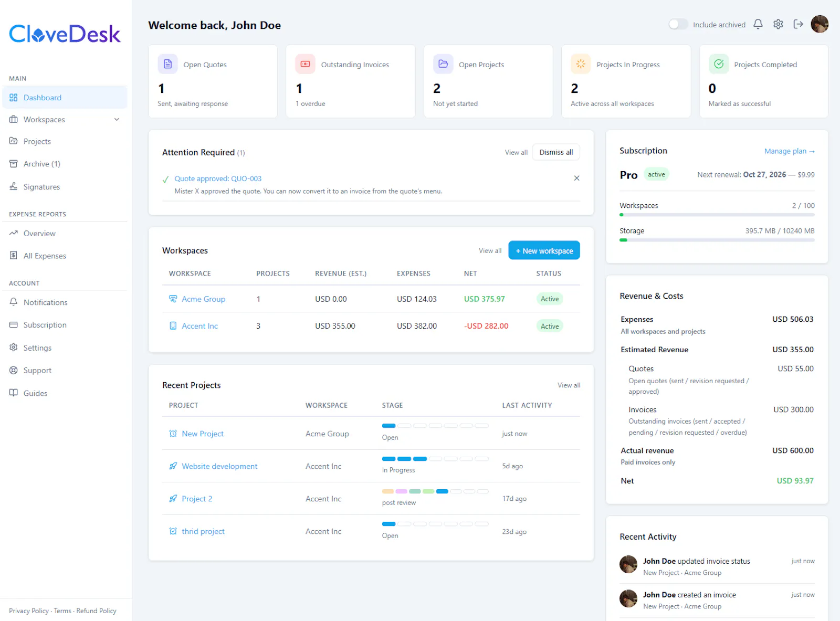Click the rocket icon beside Website development
840x621 pixels.
point(173,466)
